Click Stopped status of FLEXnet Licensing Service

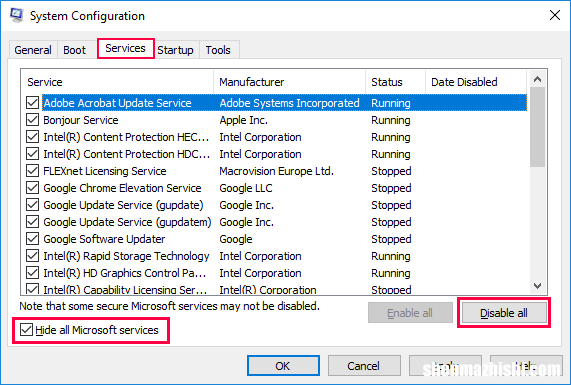[x=391, y=171]
